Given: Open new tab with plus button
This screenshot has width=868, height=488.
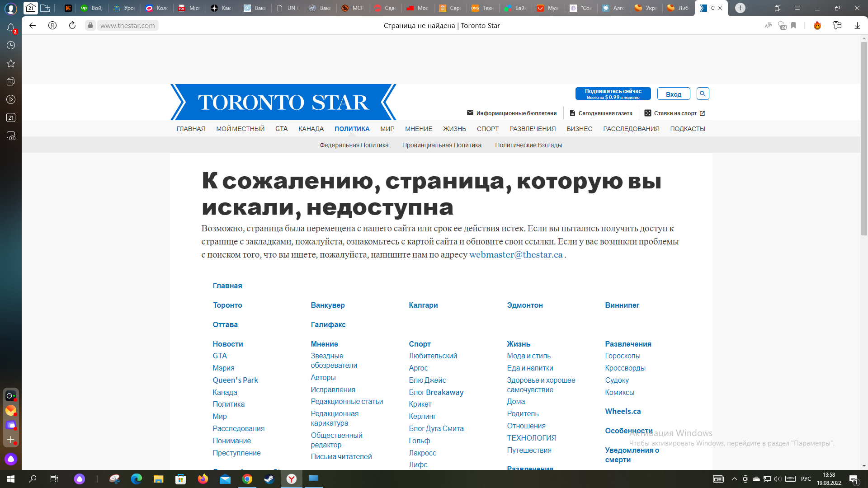Looking at the screenshot, I should pos(740,8).
